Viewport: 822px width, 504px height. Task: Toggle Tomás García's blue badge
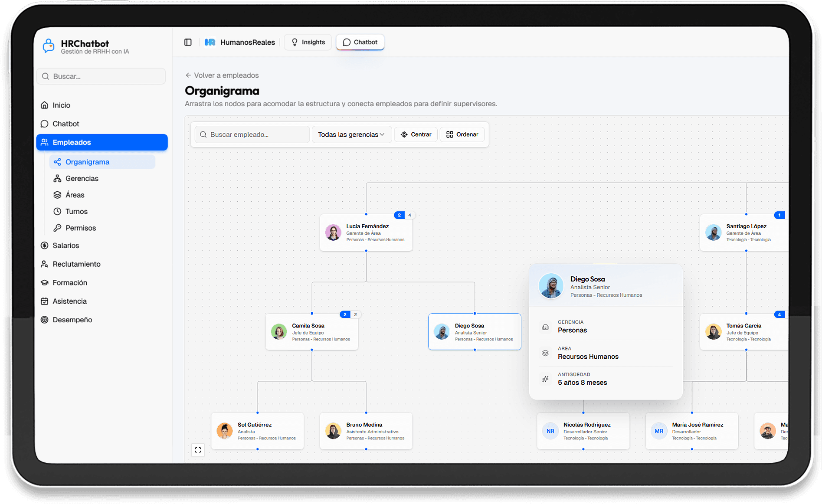click(x=779, y=314)
